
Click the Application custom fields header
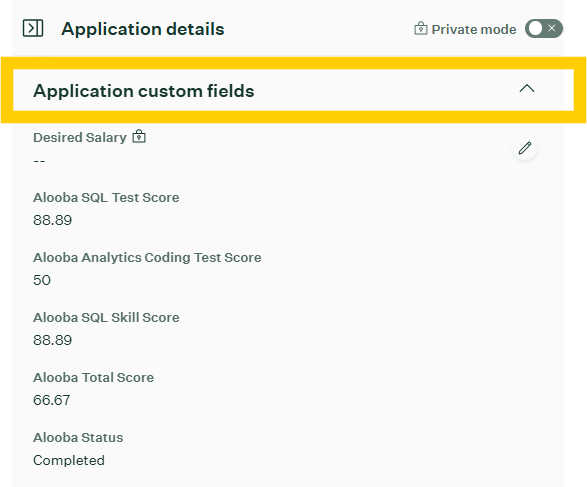[294, 90]
